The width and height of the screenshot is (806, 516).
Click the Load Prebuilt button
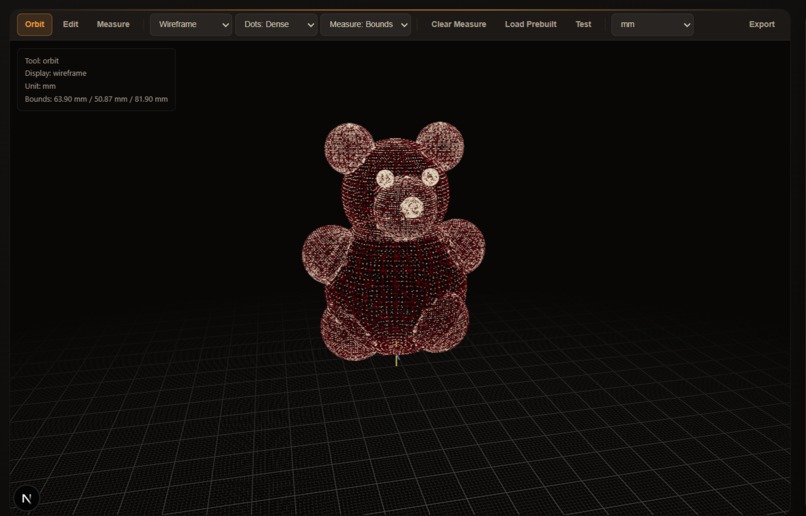pyautogui.click(x=530, y=25)
